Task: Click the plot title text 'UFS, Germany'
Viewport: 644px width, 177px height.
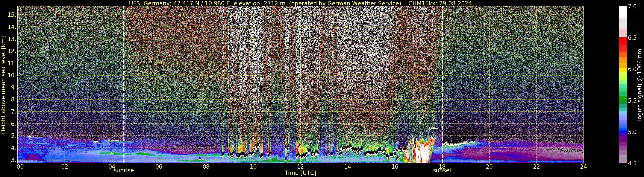Action: (150, 3)
